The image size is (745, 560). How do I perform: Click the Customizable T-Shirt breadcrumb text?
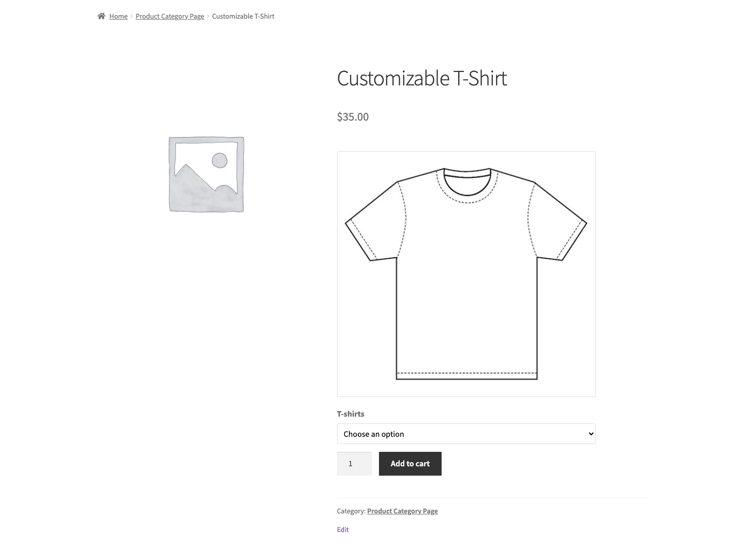pyautogui.click(x=243, y=16)
